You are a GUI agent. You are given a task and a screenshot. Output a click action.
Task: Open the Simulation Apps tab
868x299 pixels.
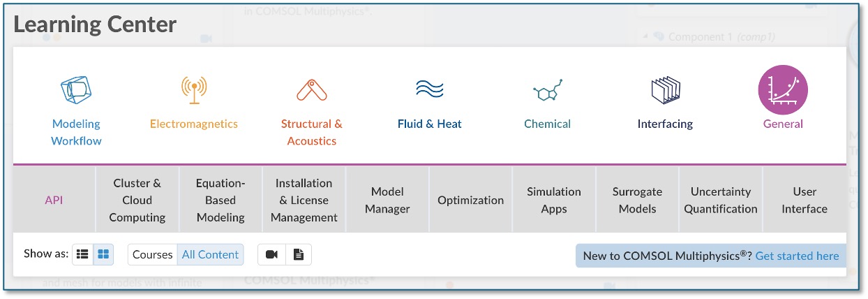tap(553, 200)
